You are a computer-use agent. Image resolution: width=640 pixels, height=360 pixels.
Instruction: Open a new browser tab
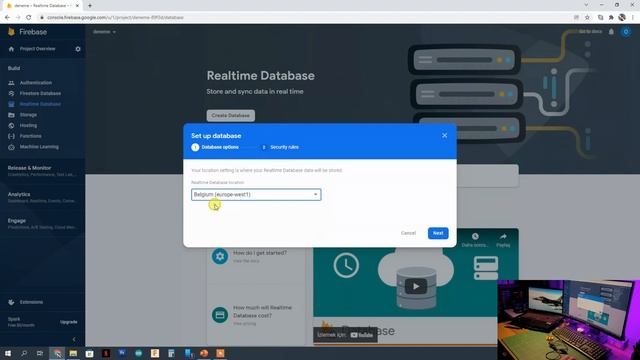pos(90,6)
